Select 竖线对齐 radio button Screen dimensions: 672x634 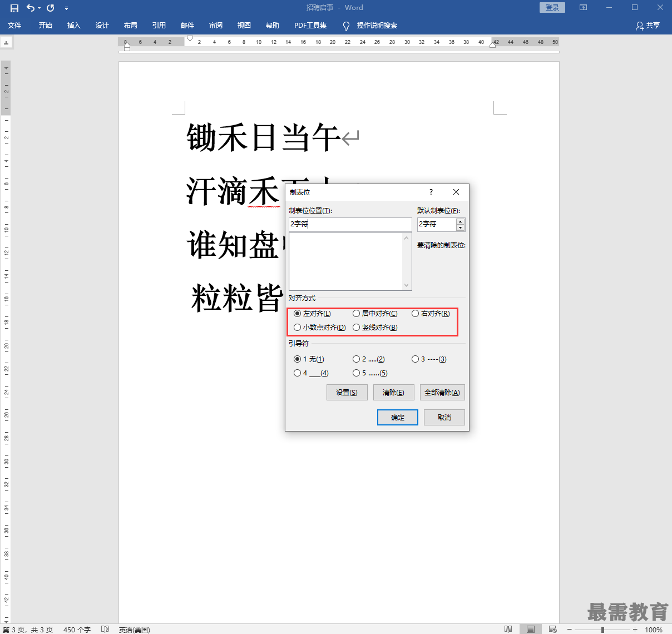356,328
